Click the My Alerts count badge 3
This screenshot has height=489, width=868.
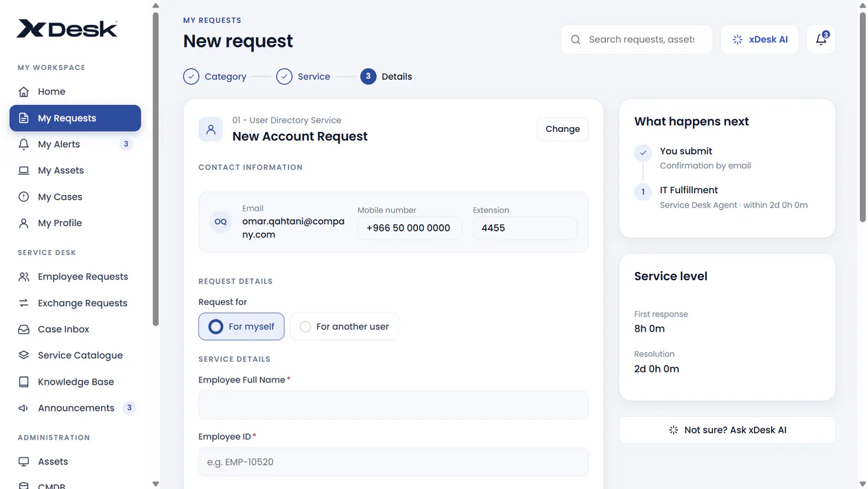[126, 144]
